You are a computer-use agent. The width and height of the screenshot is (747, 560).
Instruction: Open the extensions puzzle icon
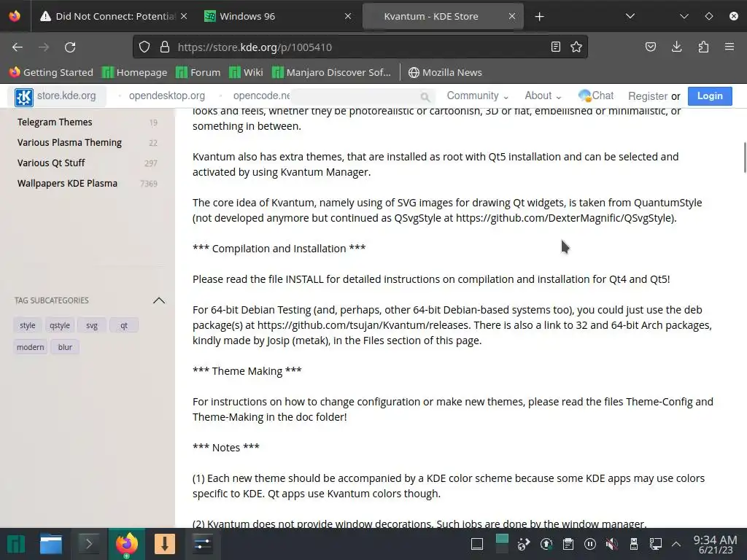point(703,47)
